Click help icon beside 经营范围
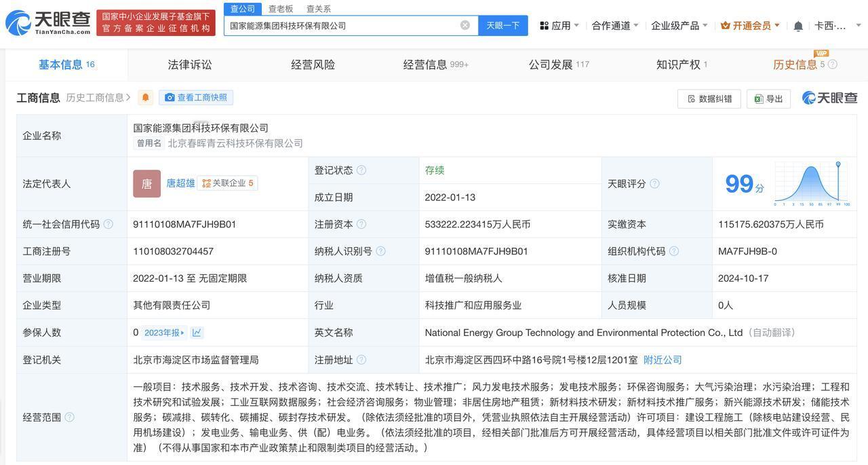868x465 pixels. tap(69, 417)
